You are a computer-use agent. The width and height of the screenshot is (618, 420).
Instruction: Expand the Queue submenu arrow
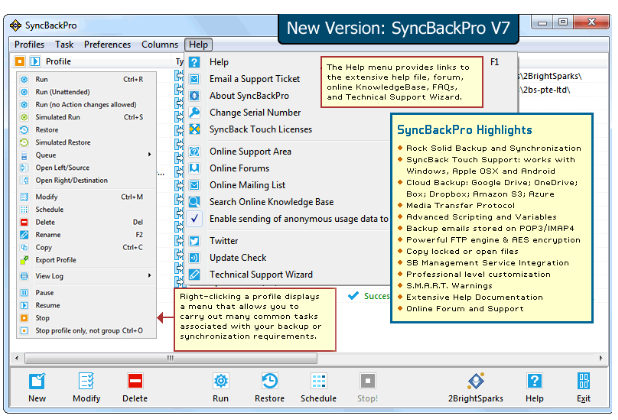pyautogui.click(x=149, y=154)
